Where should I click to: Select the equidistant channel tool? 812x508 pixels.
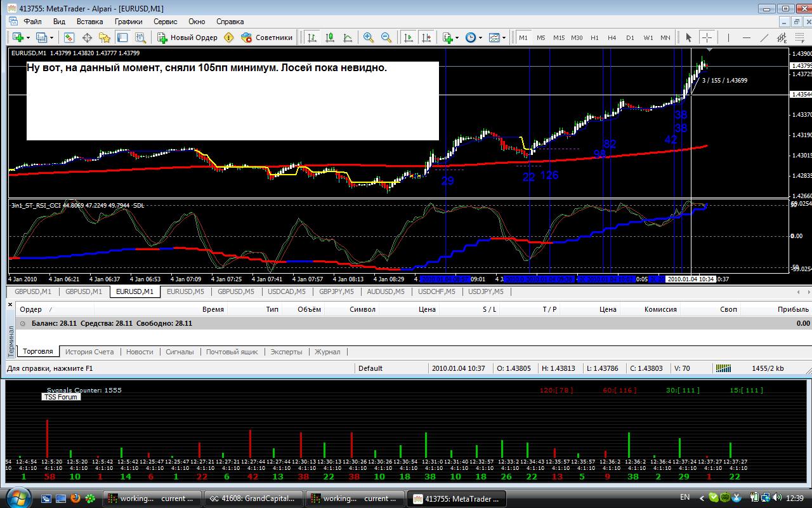pyautogui.click(x=782, y=37)
